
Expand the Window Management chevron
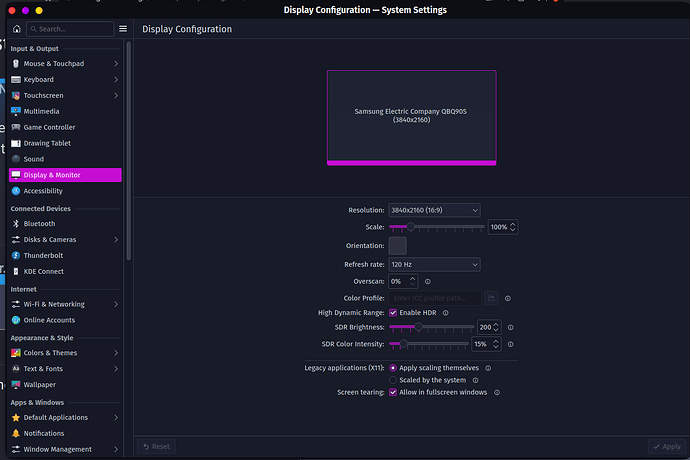tap(116, 449)
